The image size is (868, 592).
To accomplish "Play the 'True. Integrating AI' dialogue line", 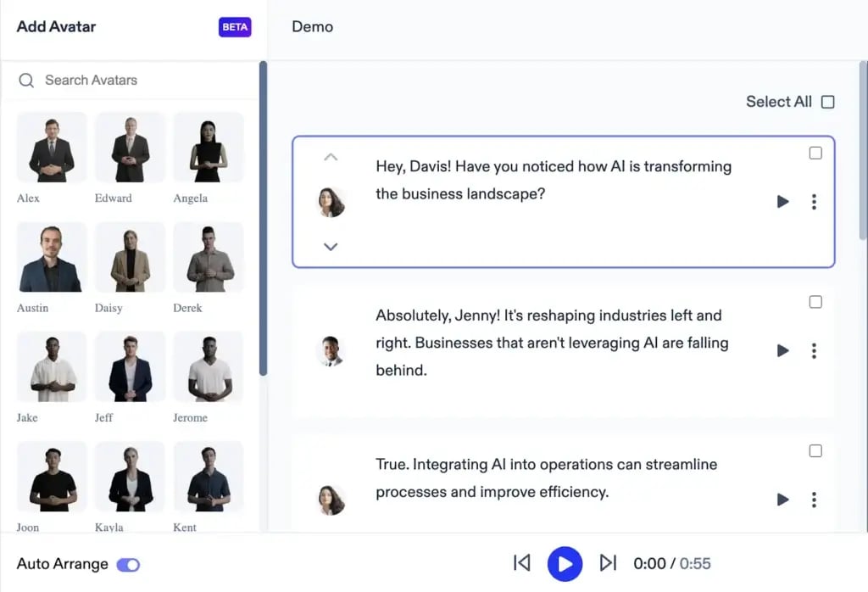I will point(782,500).
